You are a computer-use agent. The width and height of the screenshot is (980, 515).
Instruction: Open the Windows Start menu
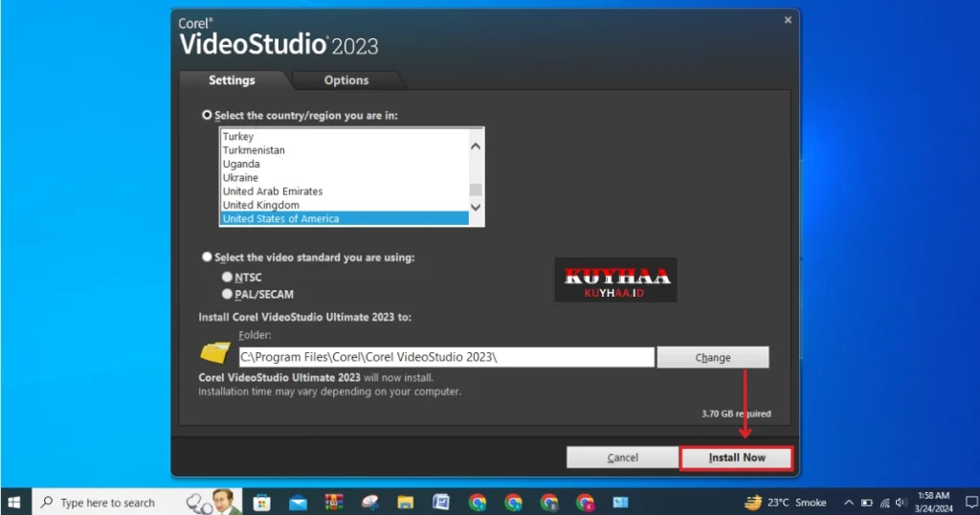click(14, 503)
